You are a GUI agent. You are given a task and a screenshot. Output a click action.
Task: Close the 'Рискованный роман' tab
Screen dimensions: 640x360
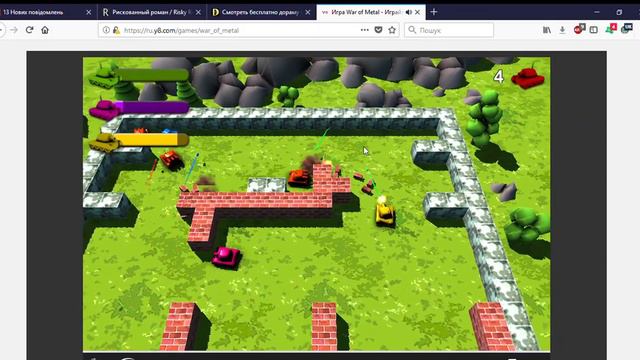(x=198, y=12)
